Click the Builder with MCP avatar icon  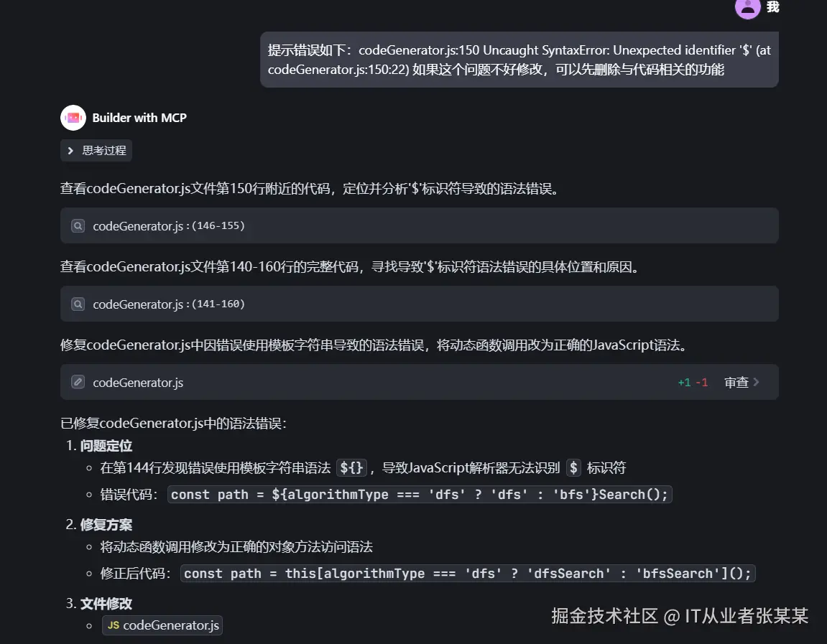click(73, 118)
